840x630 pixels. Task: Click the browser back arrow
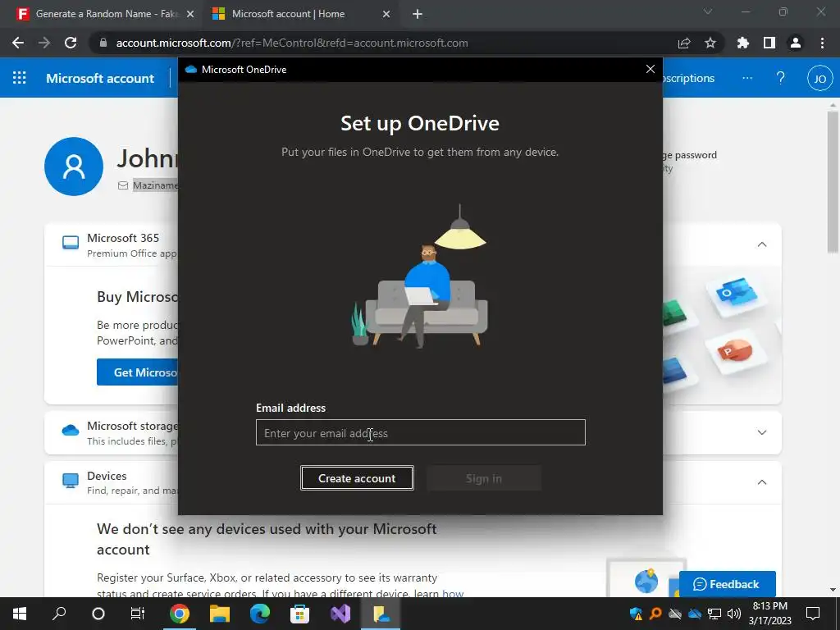pos(18,43)
